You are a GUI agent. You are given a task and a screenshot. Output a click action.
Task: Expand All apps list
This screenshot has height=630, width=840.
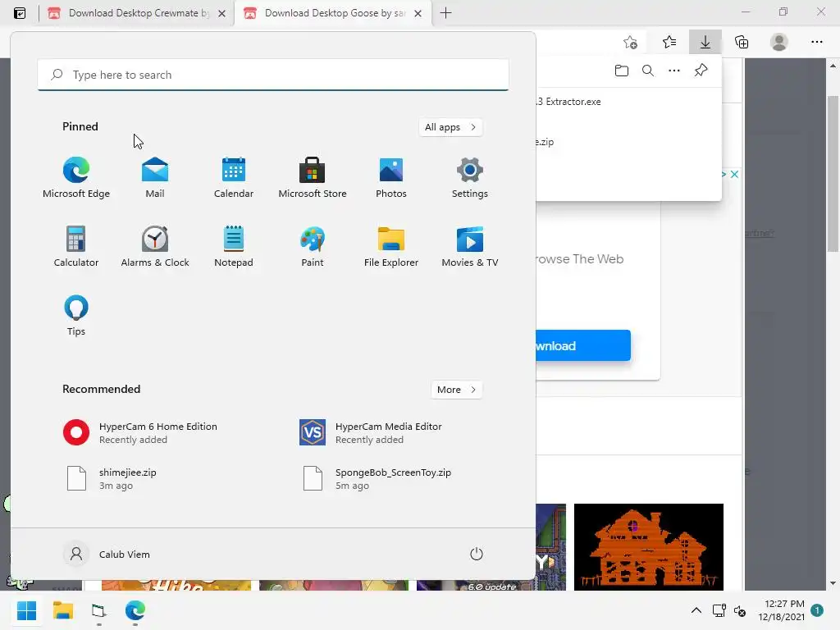pos(450,127)
